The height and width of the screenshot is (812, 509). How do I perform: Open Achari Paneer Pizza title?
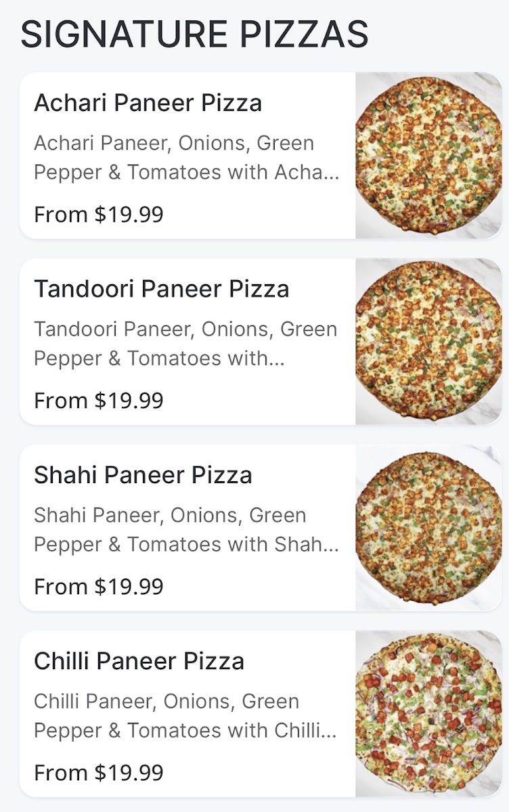(148, 104)
